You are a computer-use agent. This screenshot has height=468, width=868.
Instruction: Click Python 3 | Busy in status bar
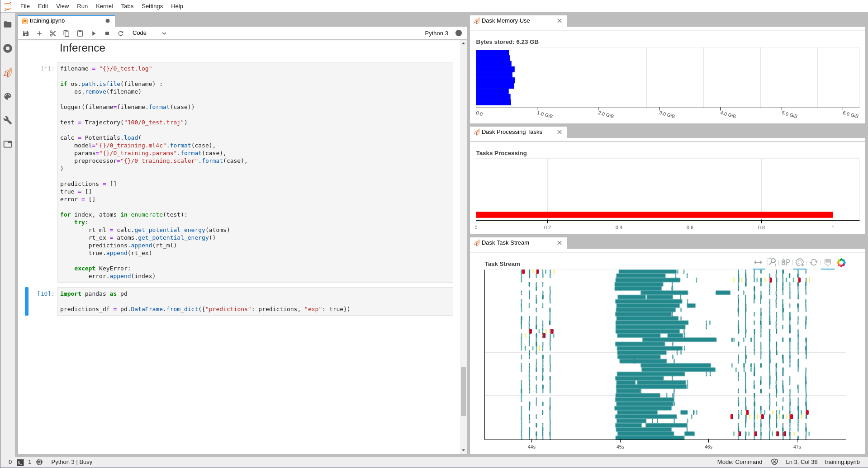(71, 462)
